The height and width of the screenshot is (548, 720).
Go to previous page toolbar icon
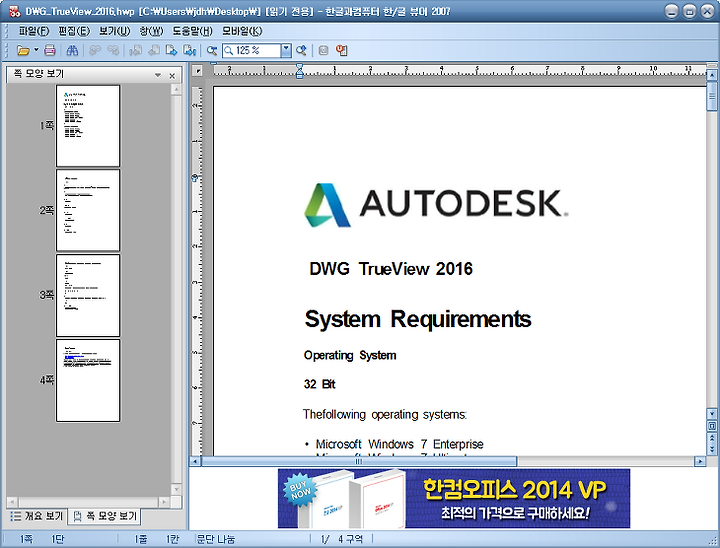tap(154, 50)
